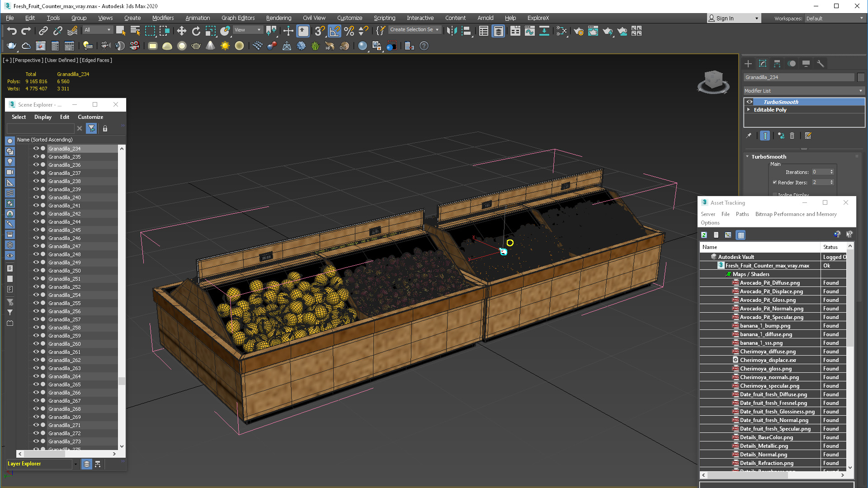
Task: Toggle Render Iters checkbox
Action: coord(774,183)
